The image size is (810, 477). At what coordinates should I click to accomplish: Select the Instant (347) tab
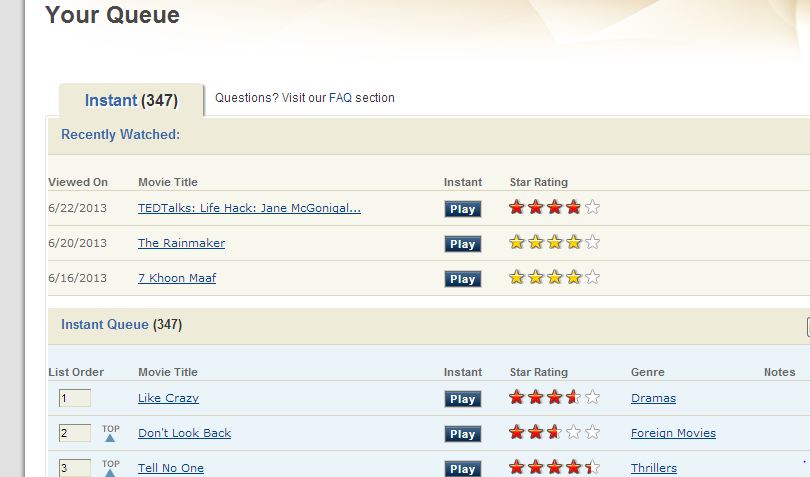[x=131, y=100]
